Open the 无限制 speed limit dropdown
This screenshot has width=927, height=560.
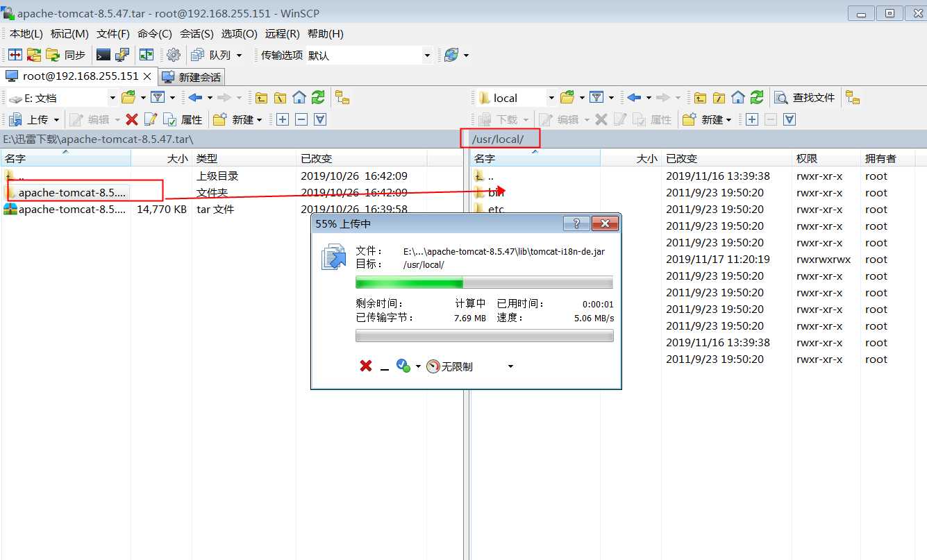coord(510,366)
